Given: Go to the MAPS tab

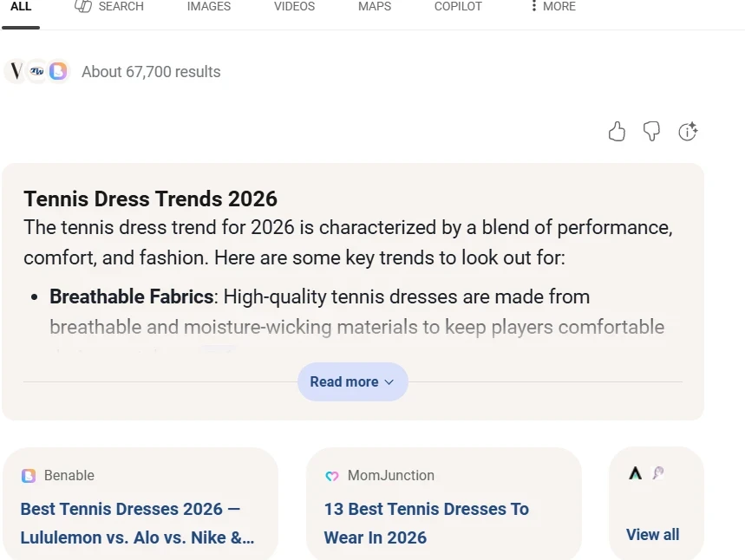Looking at the screenshot, I should point(375,6).
